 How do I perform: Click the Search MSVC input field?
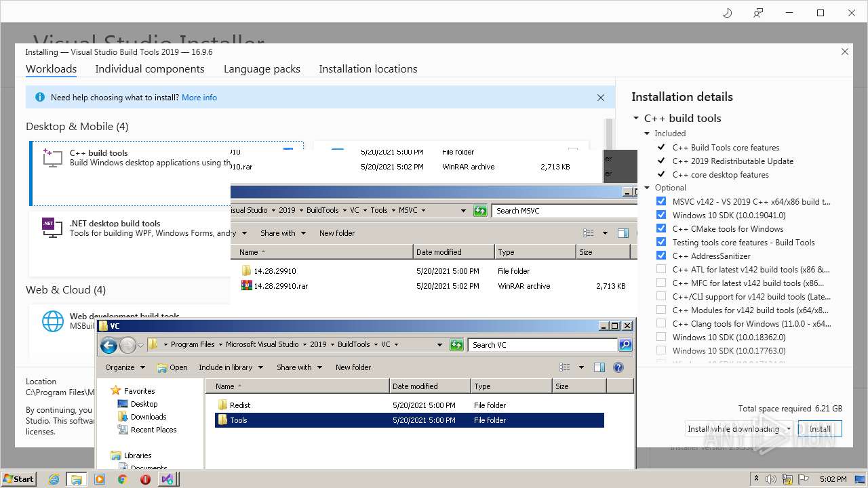point(563,211)
